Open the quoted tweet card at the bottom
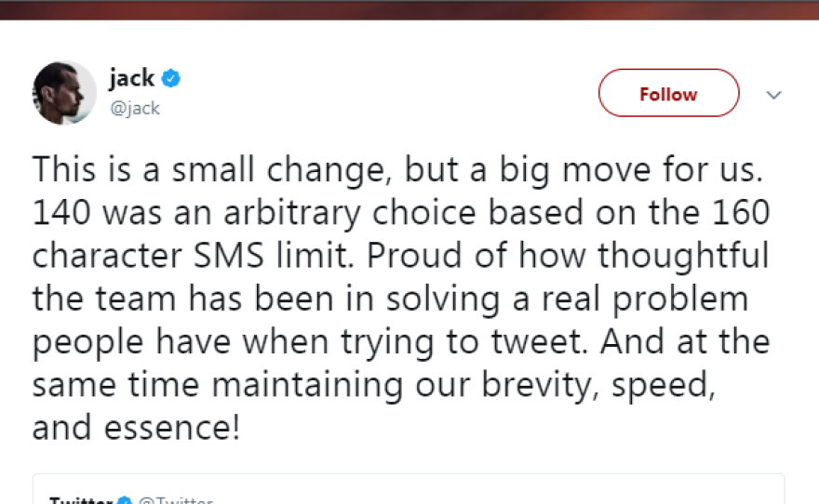819x504 pixels. click(409, 490)
